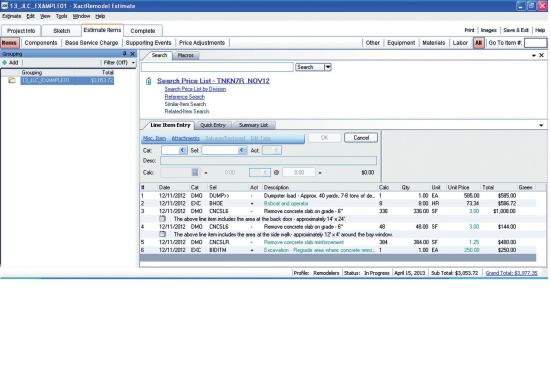
Task: Click the green Add diamond icon
Action: click(x=5, y=63)
